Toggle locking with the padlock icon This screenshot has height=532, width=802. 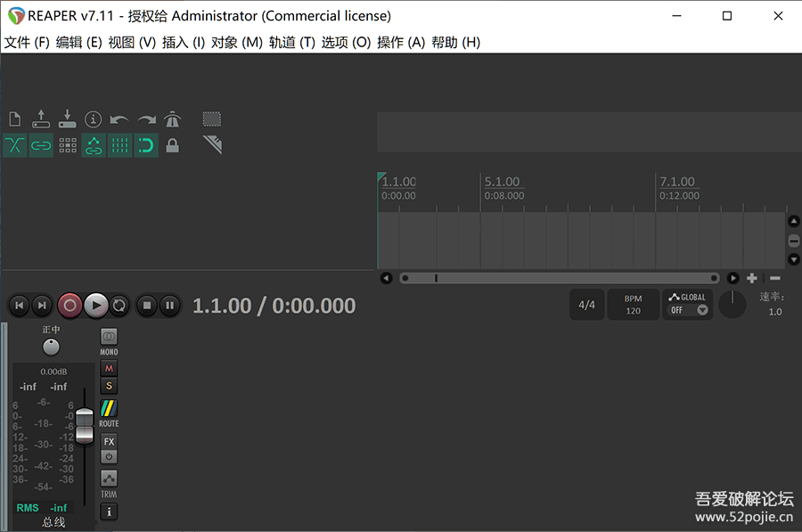click(x=172, y=146)
